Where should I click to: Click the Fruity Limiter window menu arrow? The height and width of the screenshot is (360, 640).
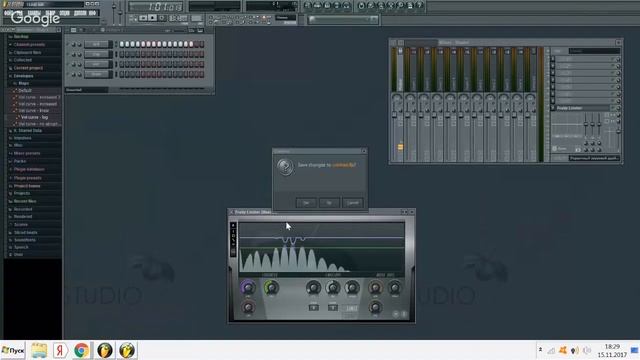(231, 212)
